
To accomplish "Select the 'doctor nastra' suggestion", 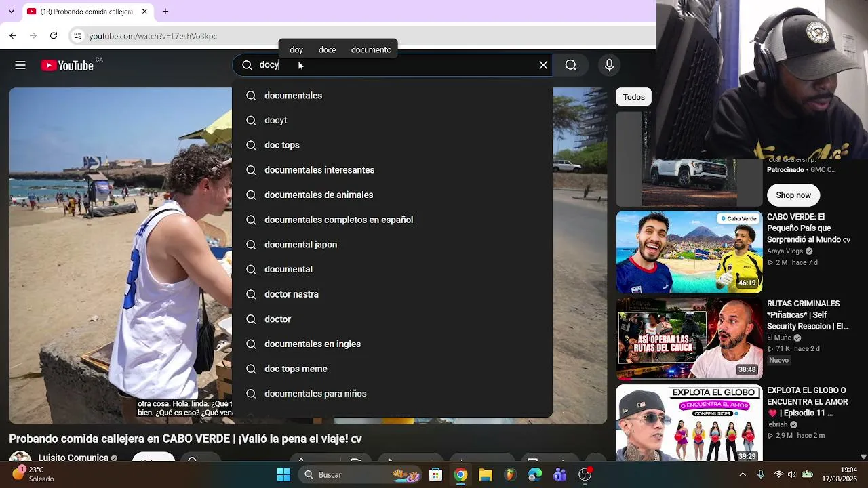I will 392,294.
